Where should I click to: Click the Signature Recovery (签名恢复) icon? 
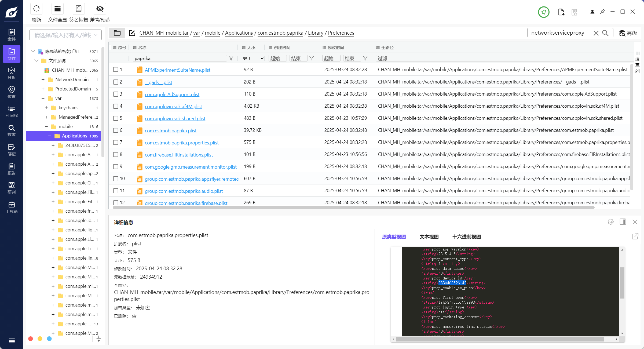pyautogui.click(x=79, y=9)
